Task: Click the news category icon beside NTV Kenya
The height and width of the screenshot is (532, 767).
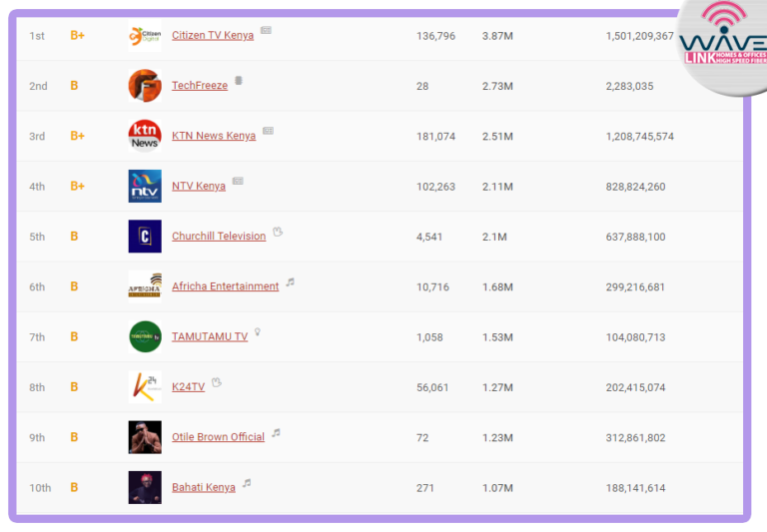Action: pos(238,181)
